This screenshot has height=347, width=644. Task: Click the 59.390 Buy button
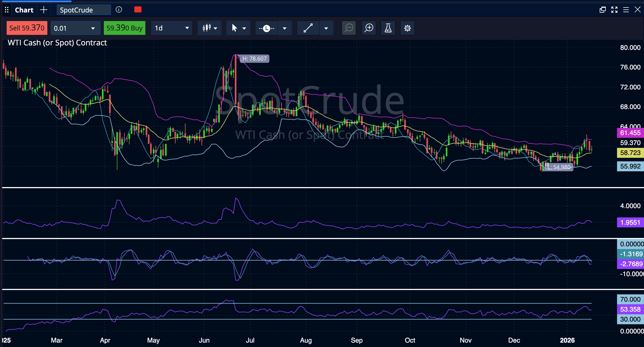coord(124,28)
